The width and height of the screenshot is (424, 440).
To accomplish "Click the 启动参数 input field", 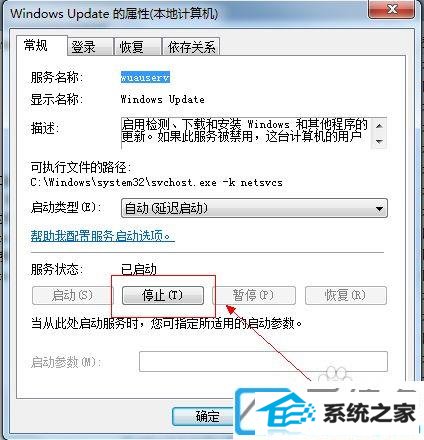I will click(263, 361).
